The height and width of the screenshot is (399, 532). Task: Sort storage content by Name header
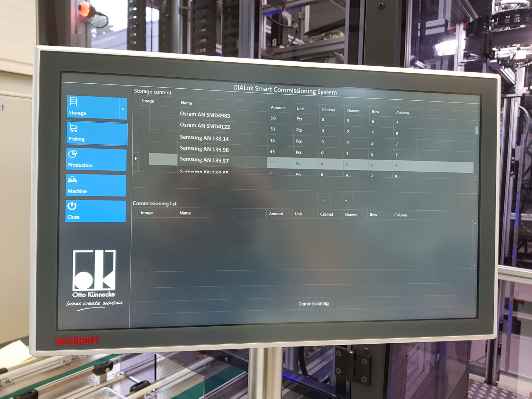(187, 103)
